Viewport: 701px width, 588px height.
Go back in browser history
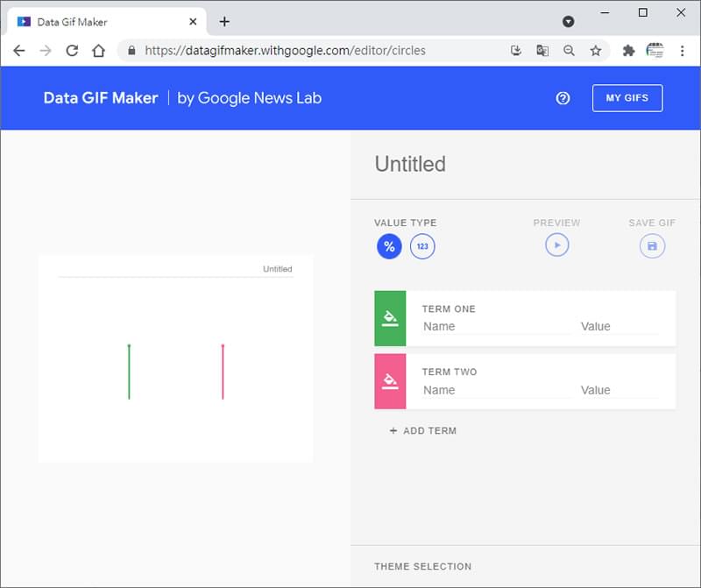[x=18, y=51]
